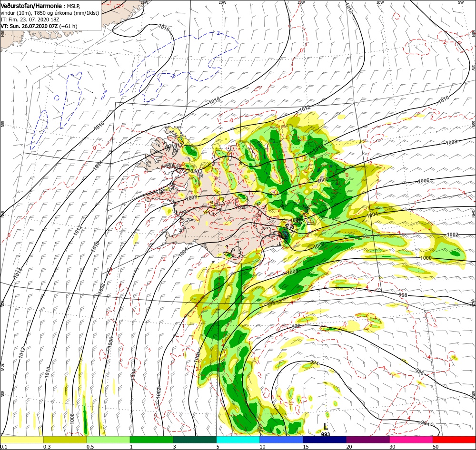Click the low-pressure 'L' marker

[326, 426]
